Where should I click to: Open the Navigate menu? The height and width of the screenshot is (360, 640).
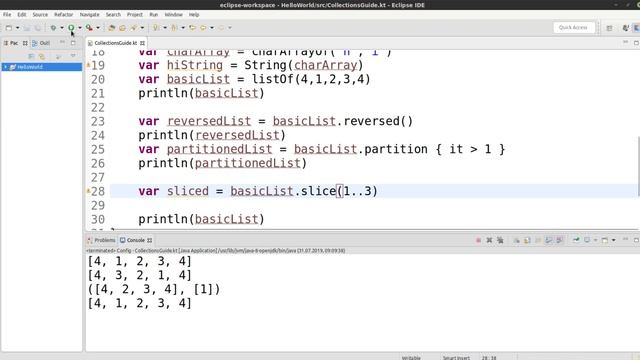89,15
